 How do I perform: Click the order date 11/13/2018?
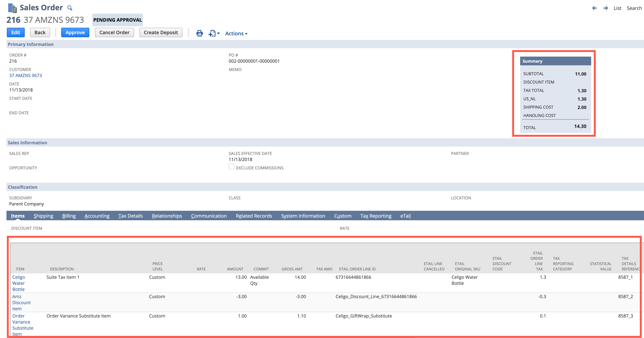click(x=21, y=90)
